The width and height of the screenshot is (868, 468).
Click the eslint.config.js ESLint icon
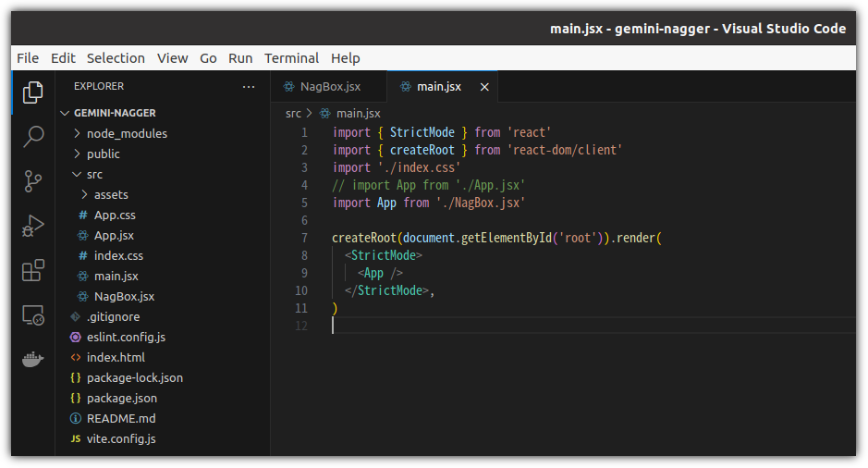click(75, 337)
